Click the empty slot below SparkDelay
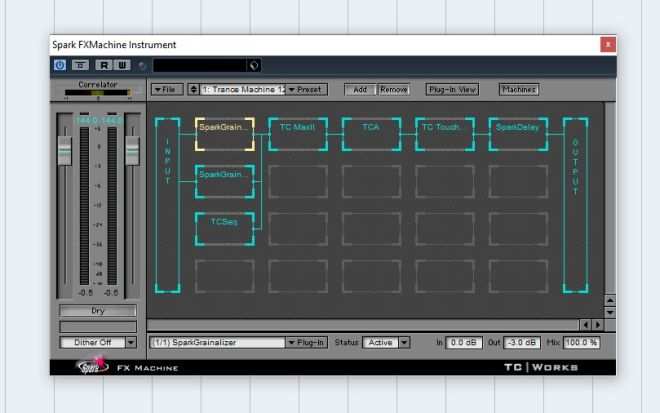 (518, 181)
